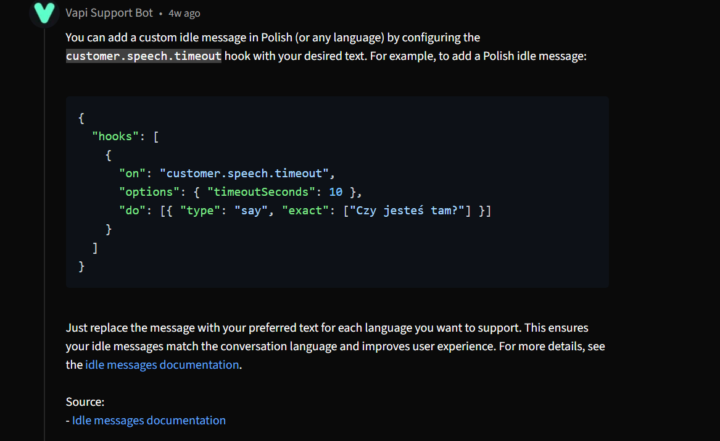Open the inline idle messages documentation link

pyautogui.click(x=162, y=365)
